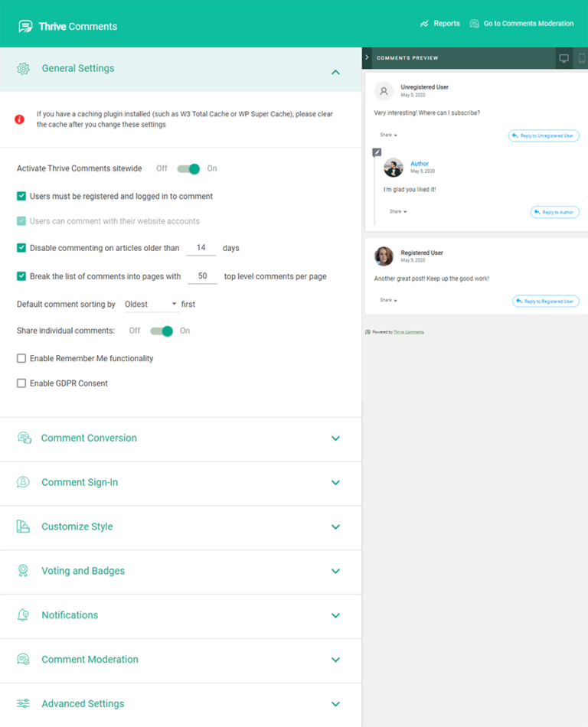Enable GDPR Consent checkbox

(21, 383)
